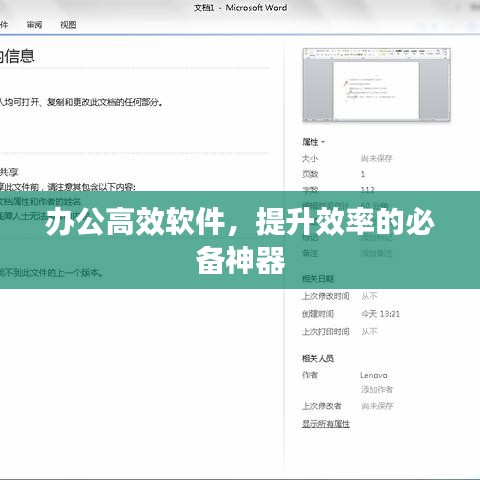Click the 文档1 - Microsoft Word title
The image size is (480, 480).
[x=240, y=8]
